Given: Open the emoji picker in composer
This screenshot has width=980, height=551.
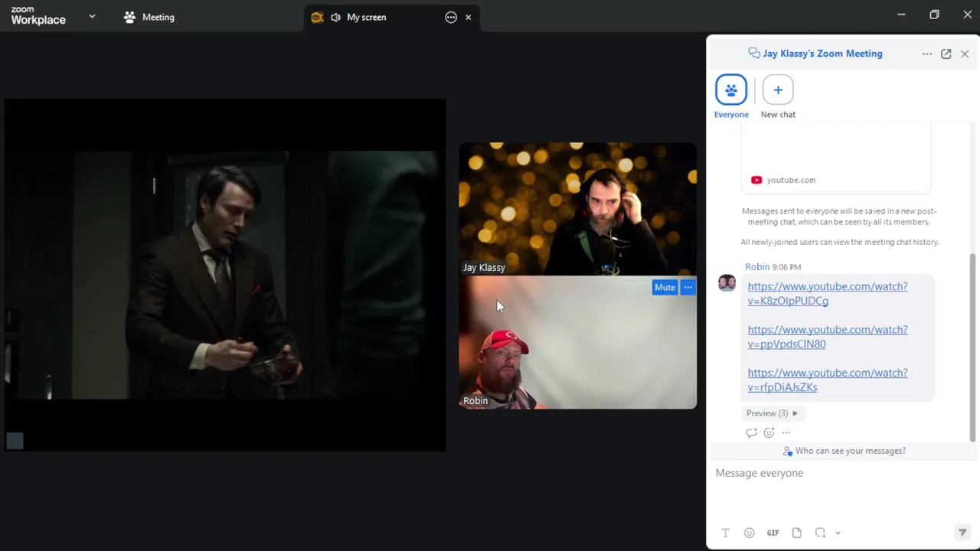Looking at the screenshot, I should [x=749, y=533].
